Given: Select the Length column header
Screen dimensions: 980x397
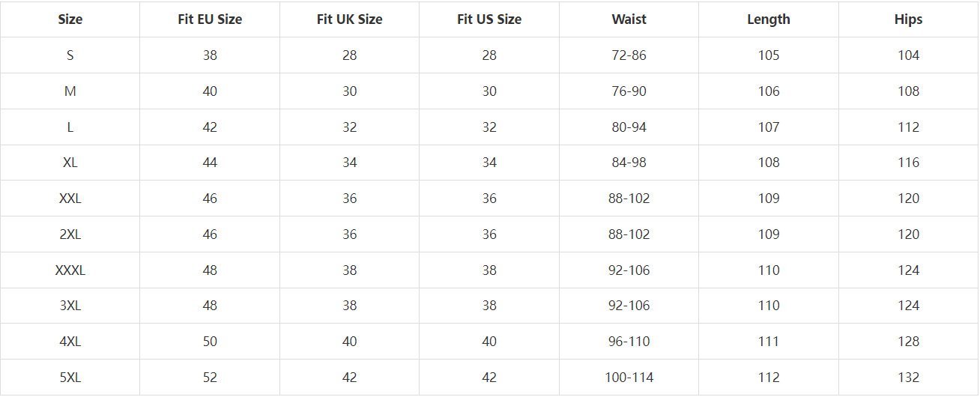Looking at the screenshot, I should coord(769,19).
